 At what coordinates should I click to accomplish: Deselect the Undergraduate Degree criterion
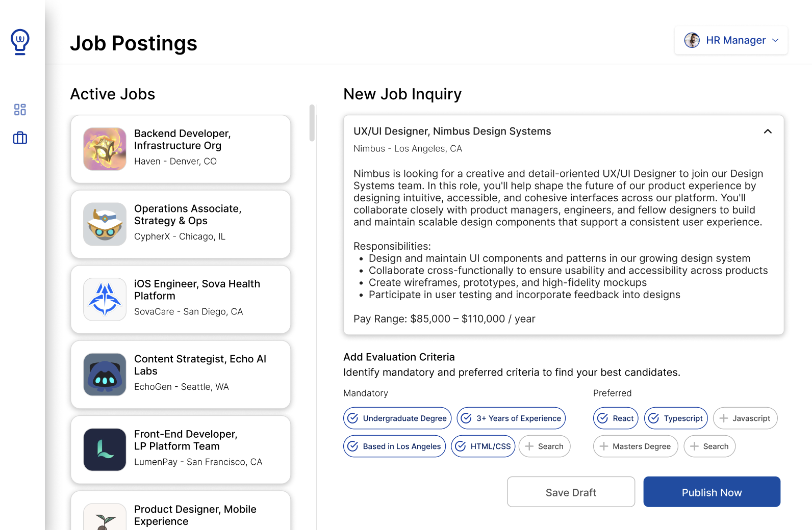pos(397,418)
